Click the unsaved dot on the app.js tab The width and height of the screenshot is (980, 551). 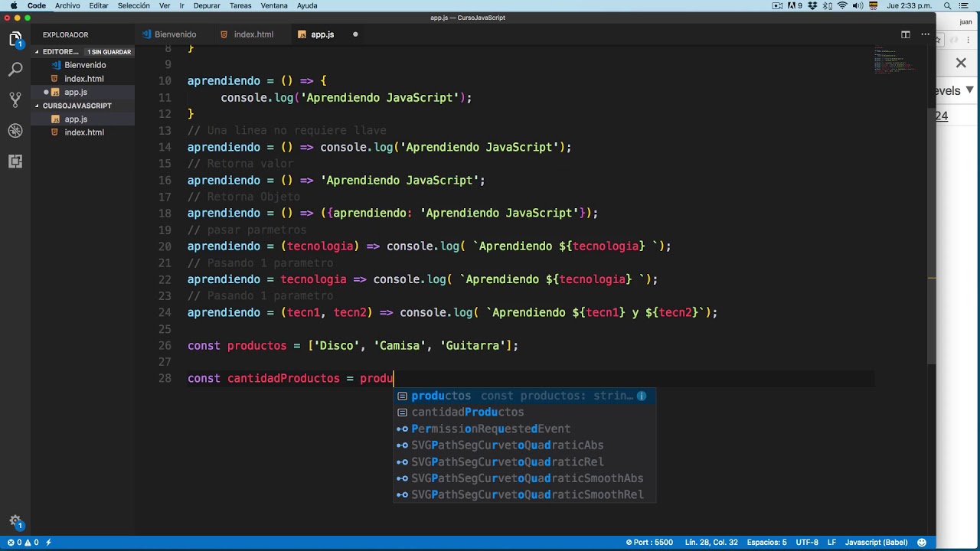pyautogui.click(x=355, y=34)
